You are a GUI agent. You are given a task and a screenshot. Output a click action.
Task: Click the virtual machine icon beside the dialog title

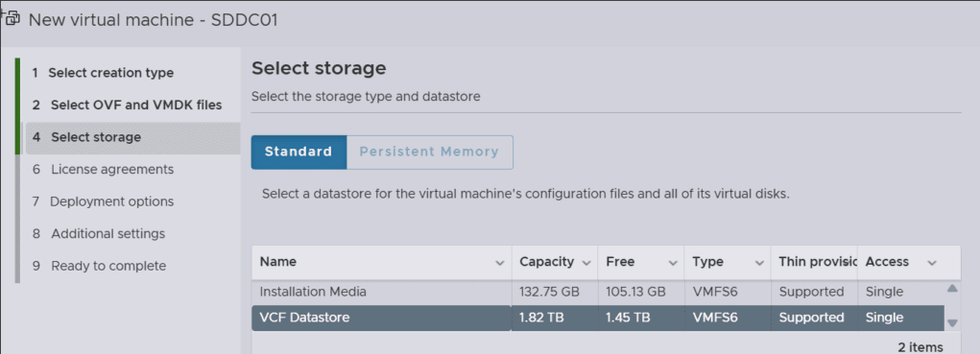[12, 19]
